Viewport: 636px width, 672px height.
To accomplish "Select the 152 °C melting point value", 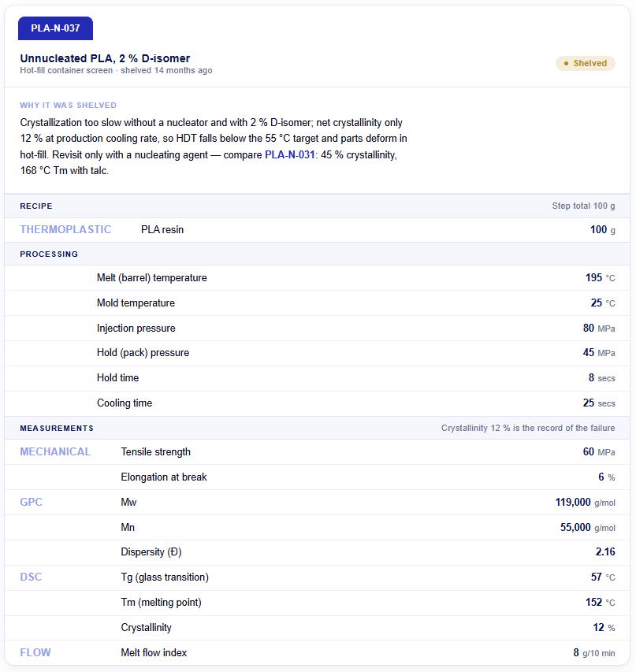I will 601,602.
